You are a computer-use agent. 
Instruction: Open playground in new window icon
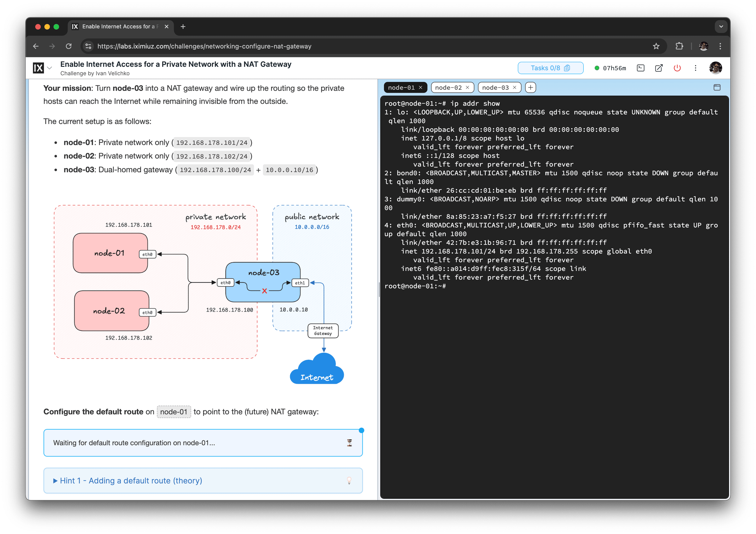tap(659, 68)
